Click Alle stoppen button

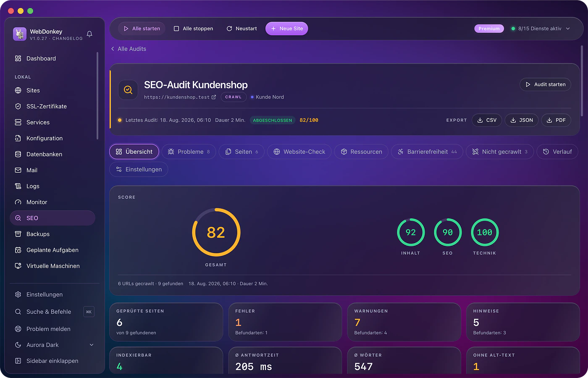[x=194, y=29]
